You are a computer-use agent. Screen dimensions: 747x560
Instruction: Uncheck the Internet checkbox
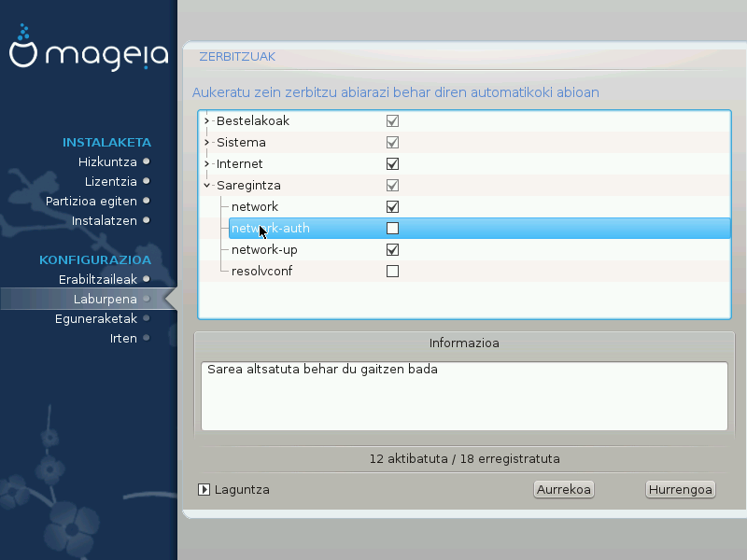pyautogui.click(x=392, y=164)
